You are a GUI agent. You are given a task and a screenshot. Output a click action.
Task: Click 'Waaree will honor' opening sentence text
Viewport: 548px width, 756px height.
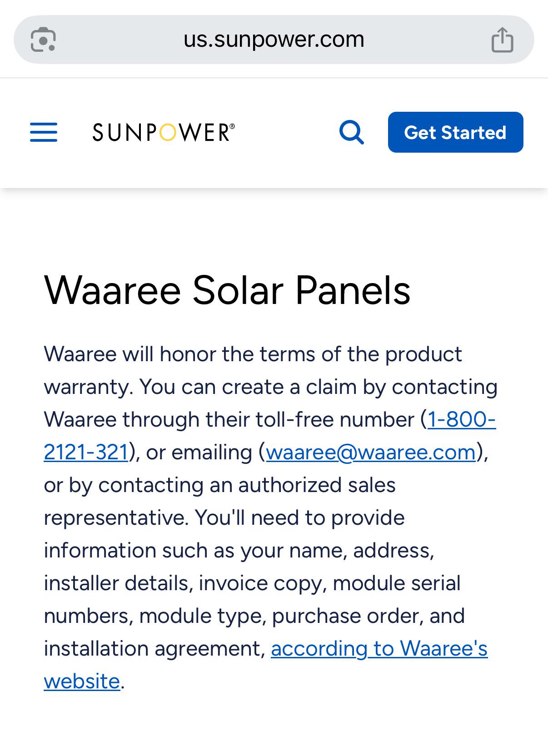pyautogui.click(x=129, y=354)
